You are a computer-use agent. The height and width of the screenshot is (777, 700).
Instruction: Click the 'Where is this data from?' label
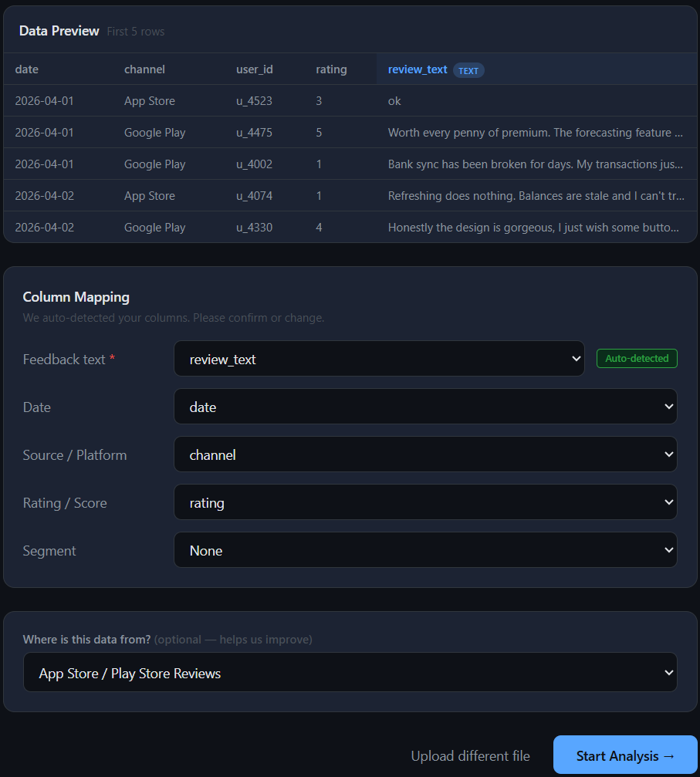coord(86,639)
